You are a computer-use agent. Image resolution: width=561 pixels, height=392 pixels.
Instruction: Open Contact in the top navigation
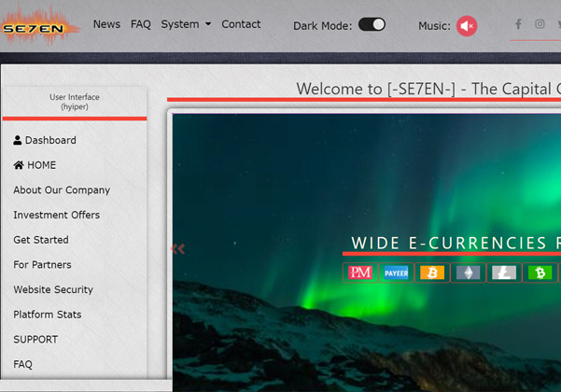241,24
